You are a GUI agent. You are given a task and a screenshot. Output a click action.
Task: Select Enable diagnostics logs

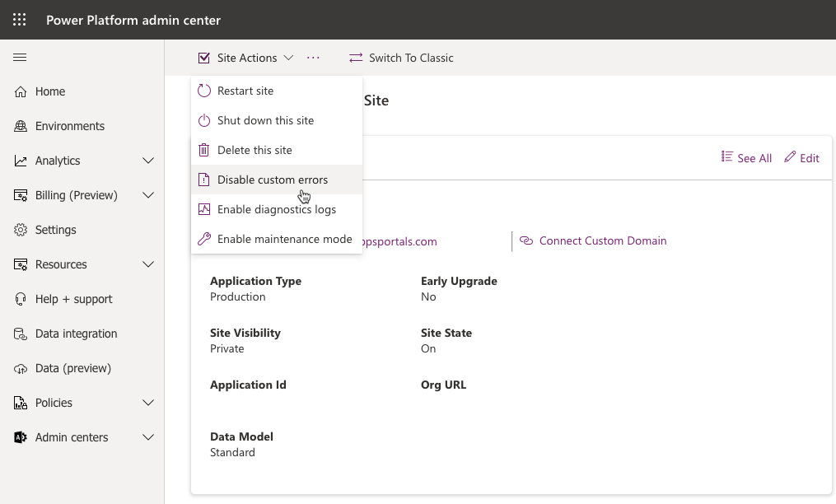277,210
